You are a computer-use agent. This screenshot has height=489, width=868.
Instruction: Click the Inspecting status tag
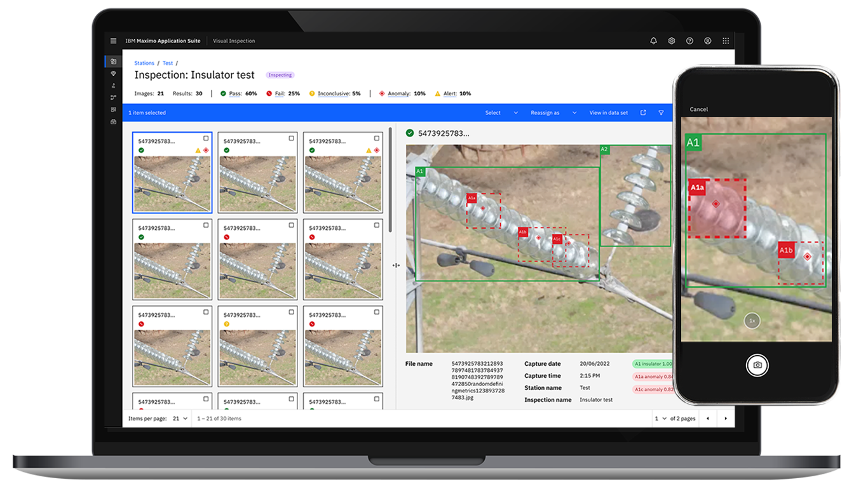(x=280, y=74)
